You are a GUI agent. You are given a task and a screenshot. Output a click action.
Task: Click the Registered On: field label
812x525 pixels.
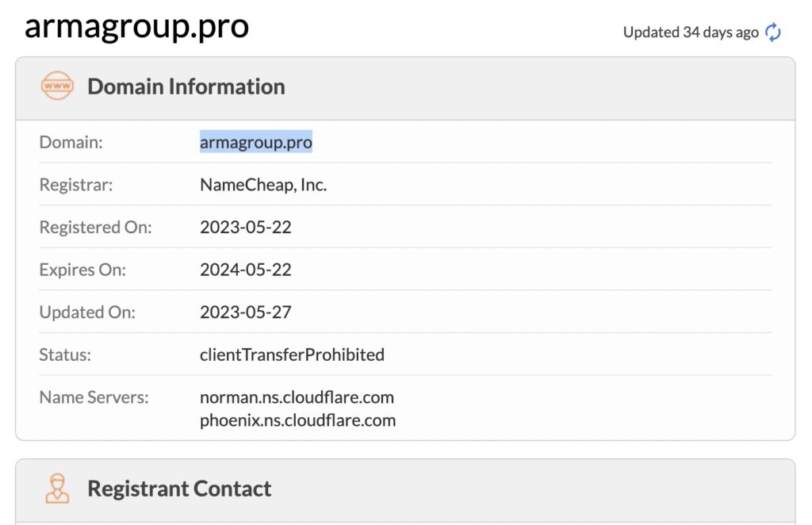tap(95, 228)
